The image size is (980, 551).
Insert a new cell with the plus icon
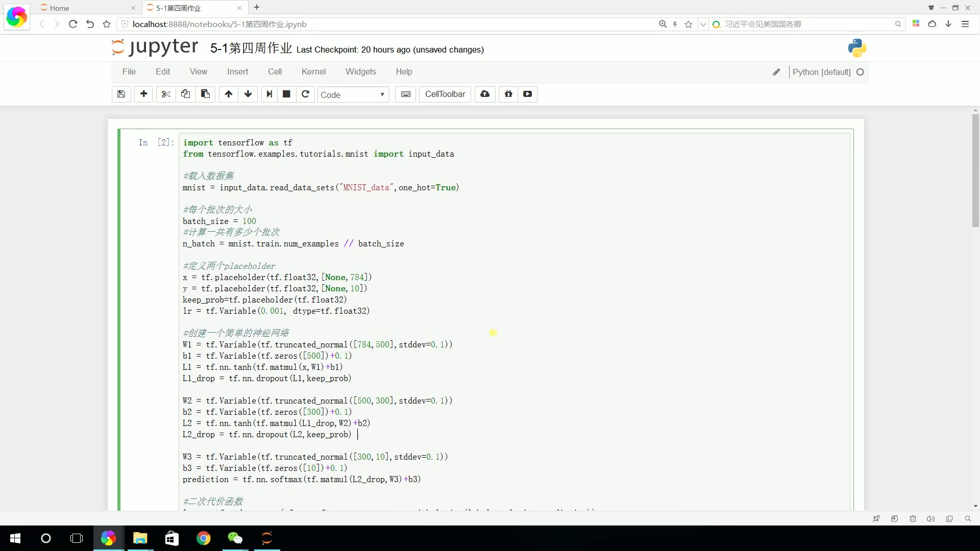pos(143,94)
